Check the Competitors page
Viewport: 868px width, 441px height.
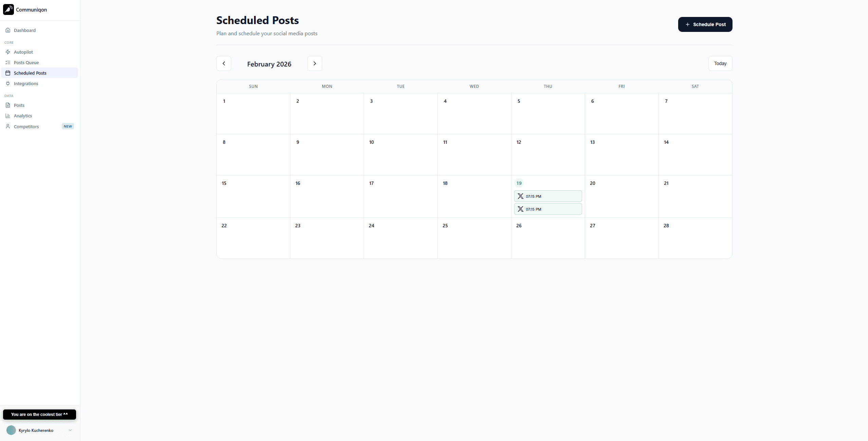(26, 127)
